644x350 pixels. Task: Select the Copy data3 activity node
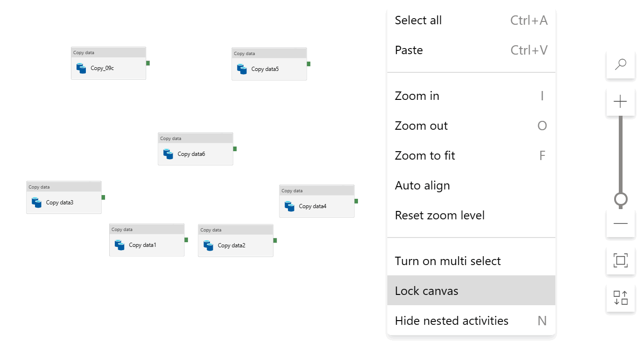64,202
